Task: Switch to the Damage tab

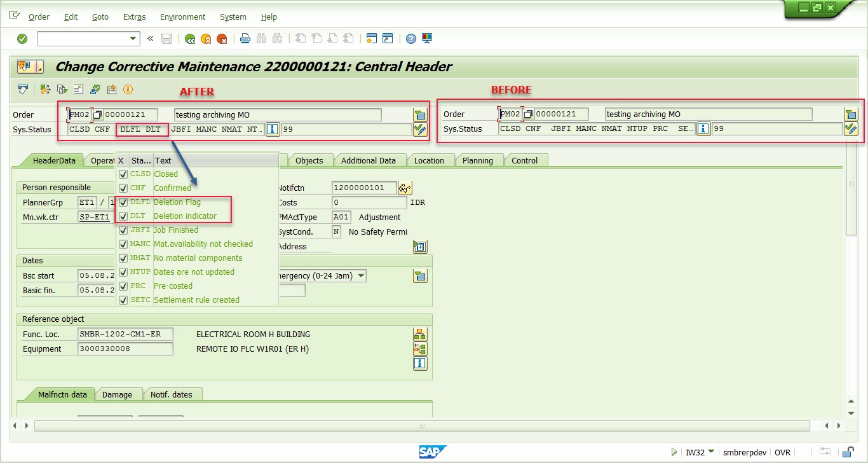Action: coord(117,394)
